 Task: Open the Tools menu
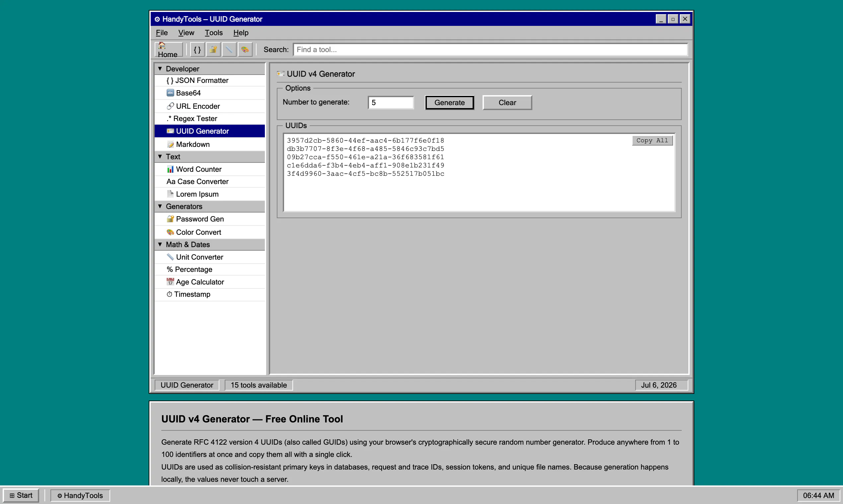213,33
